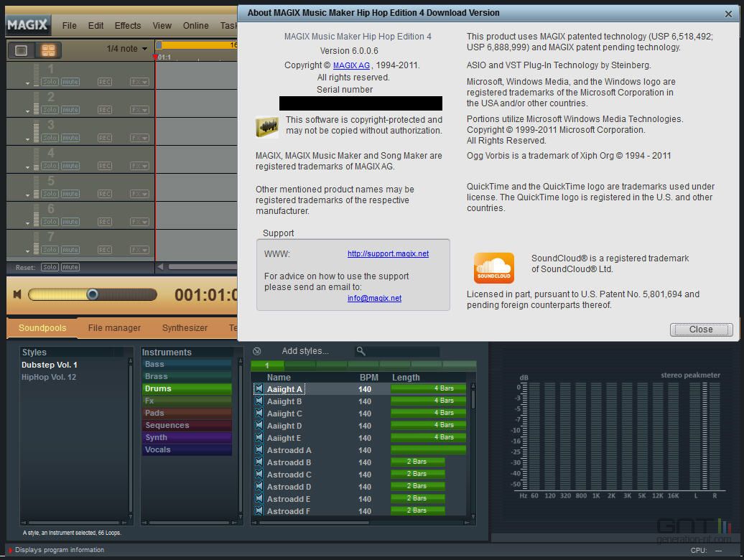Solo track 1
The width and height of the screenshot is (744, 560).
coord(50,82)
